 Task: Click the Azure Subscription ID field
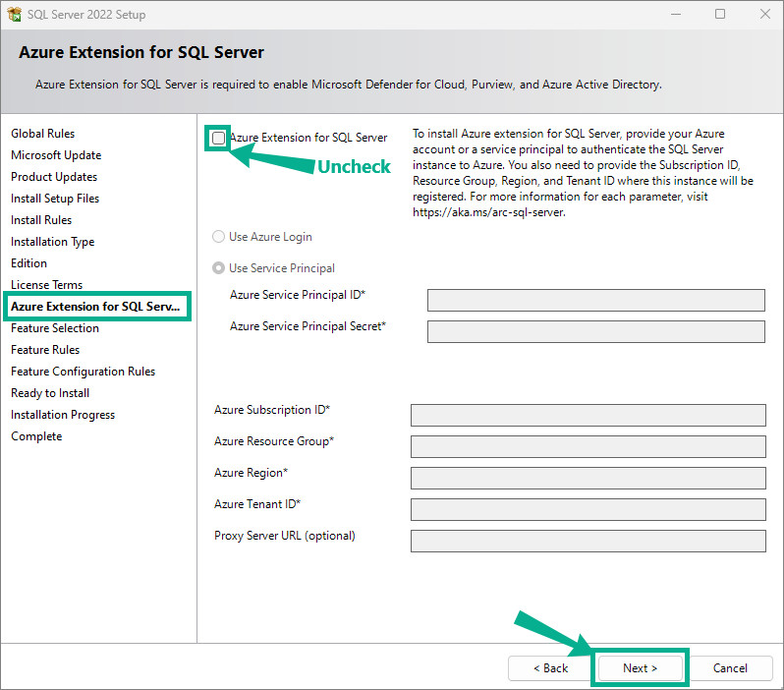tap(588, 416)
